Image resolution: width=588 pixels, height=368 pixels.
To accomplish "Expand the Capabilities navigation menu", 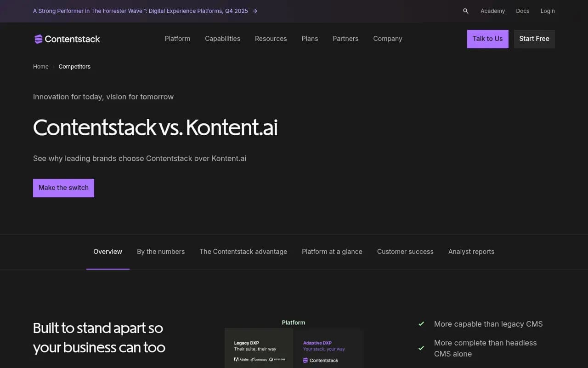I will [x=222, y=39].
